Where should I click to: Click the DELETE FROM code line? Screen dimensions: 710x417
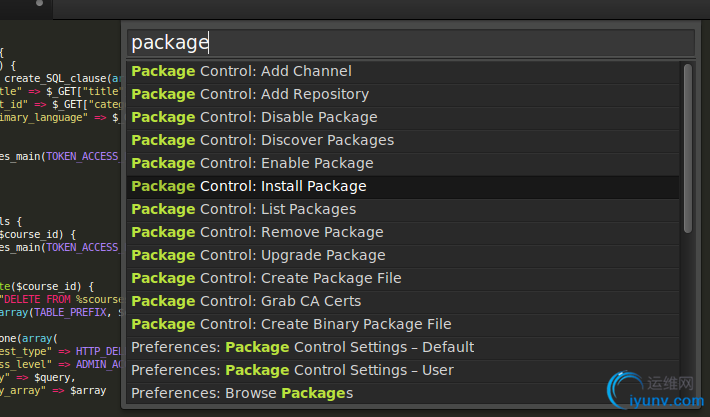[x=61, y=299]
